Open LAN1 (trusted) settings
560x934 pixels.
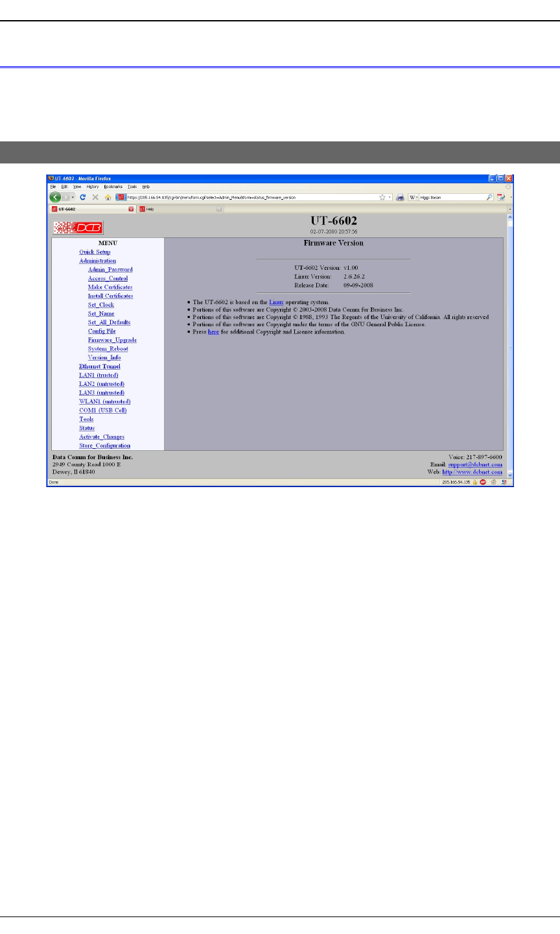(99, 375)
